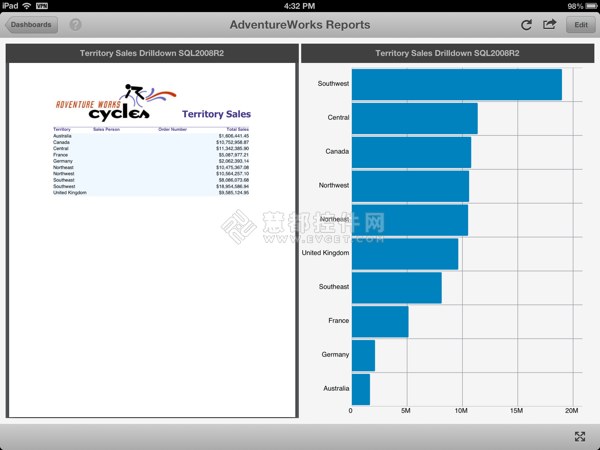Click United Kingdom in the table

point(70,192)
